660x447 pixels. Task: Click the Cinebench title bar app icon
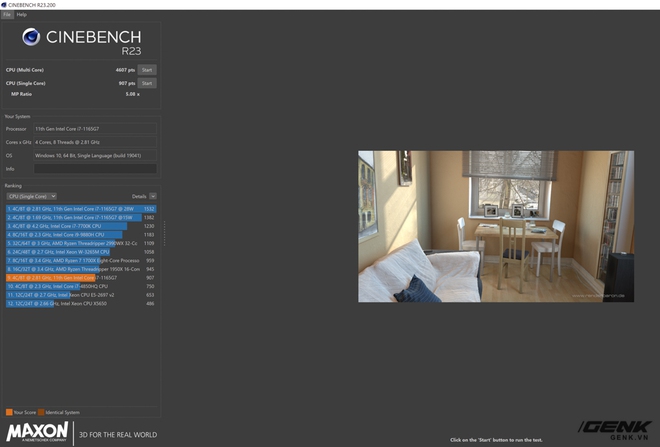[4, 5]
